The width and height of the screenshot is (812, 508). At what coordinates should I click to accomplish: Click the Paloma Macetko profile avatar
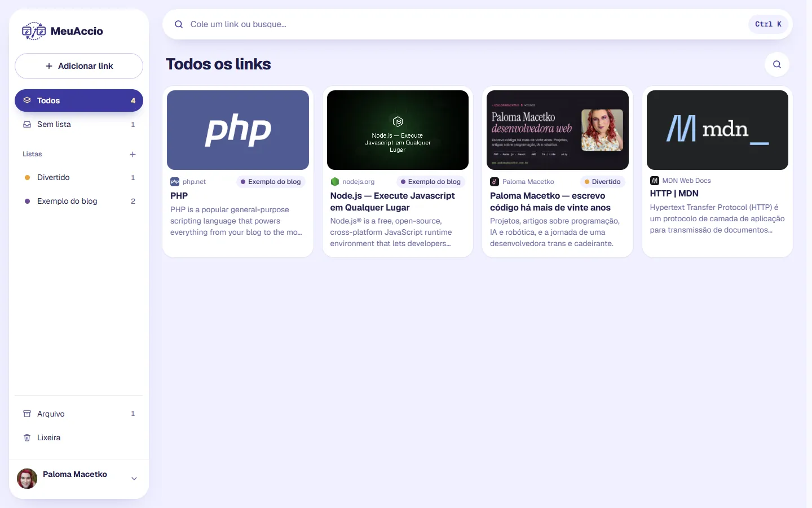pos(27,479)
